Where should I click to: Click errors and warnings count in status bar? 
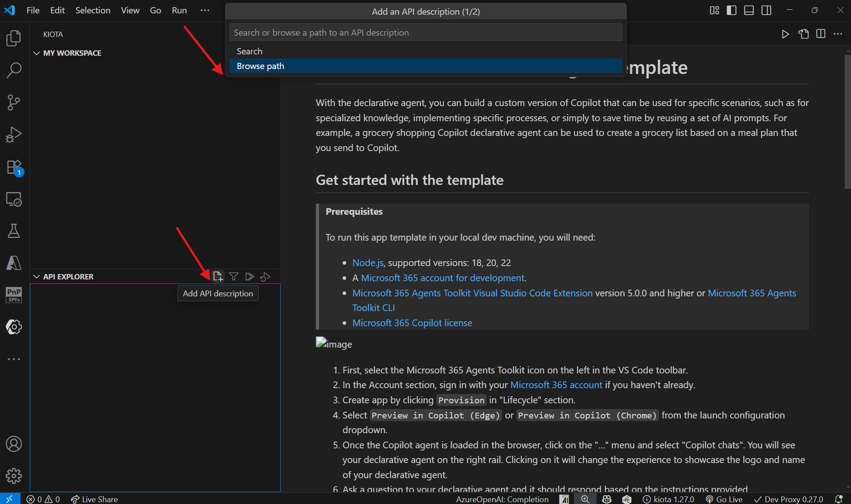tap(43, 499)
